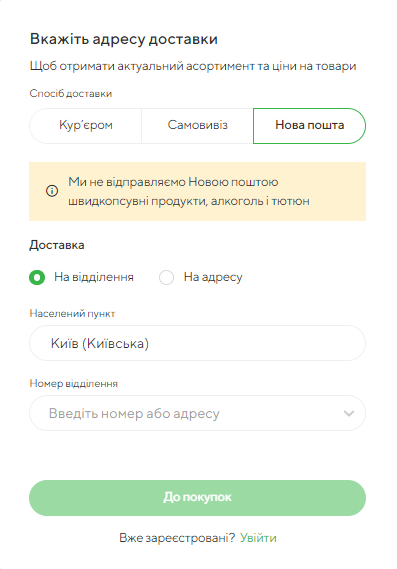Viewport: 397px width, 569px height.
Task: Click the Київ (Київська) city field
Action: pos(197,343)
